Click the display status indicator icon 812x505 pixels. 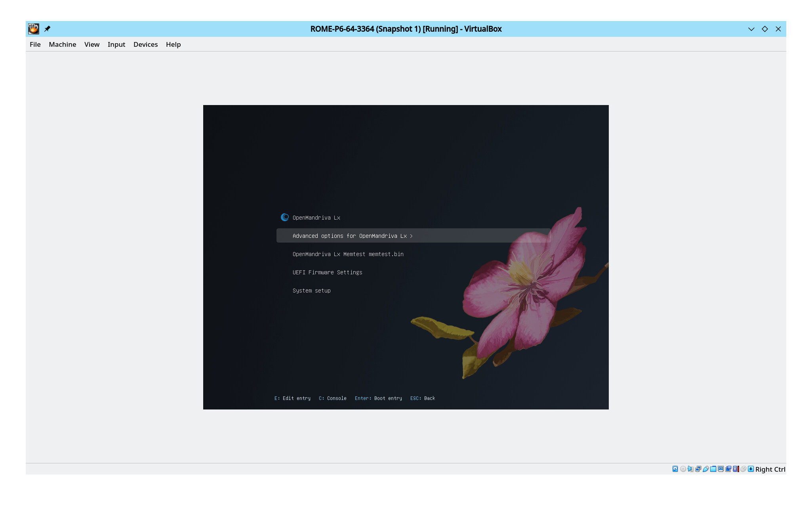(721, 469)
